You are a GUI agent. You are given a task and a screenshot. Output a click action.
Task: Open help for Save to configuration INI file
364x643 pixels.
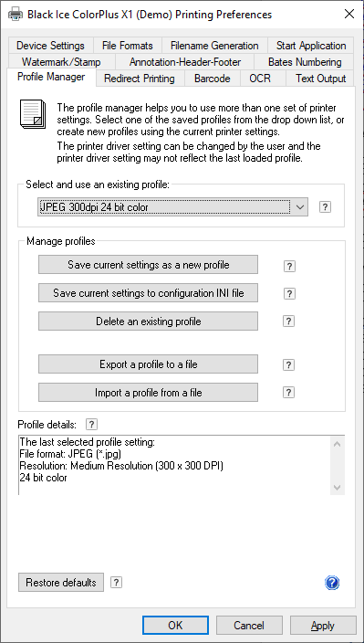289,293
